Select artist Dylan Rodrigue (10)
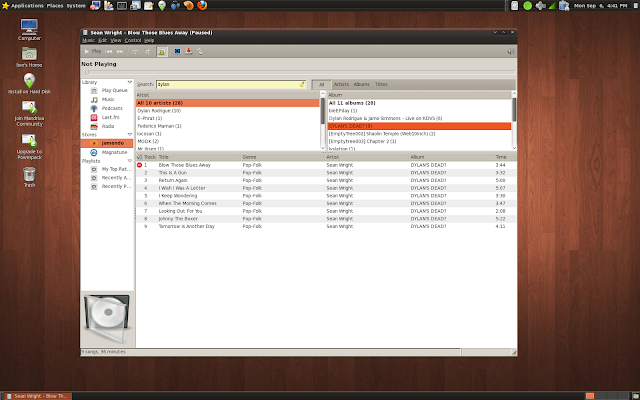Viewport: 640px width, 400px height. 227,111
